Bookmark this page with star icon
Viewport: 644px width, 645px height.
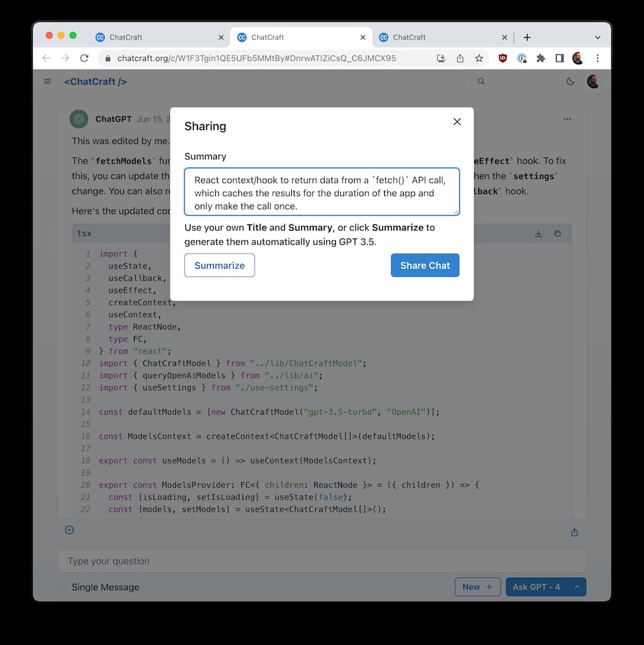pos(479,58)
